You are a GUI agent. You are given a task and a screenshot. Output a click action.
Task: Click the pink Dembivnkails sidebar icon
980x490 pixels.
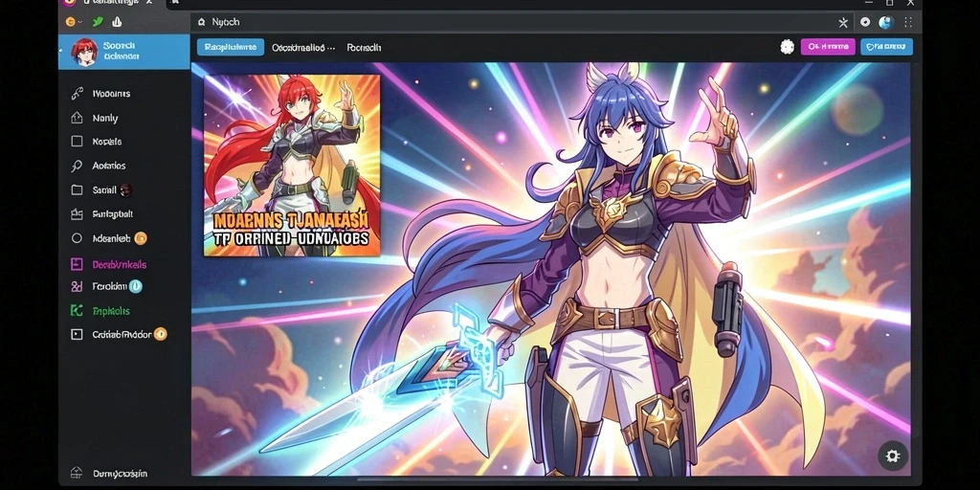tap(77, 264)
